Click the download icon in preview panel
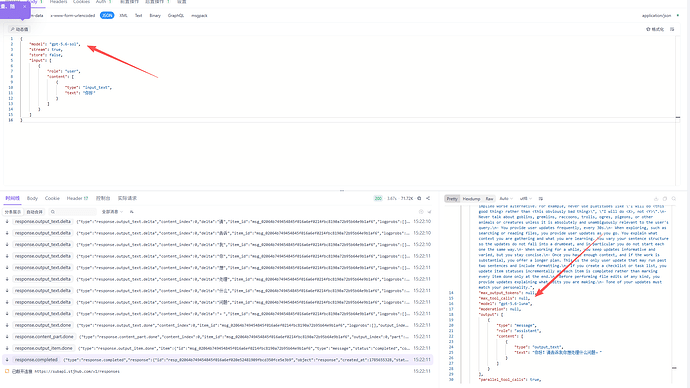690x388 pixels. pos(656,199)
